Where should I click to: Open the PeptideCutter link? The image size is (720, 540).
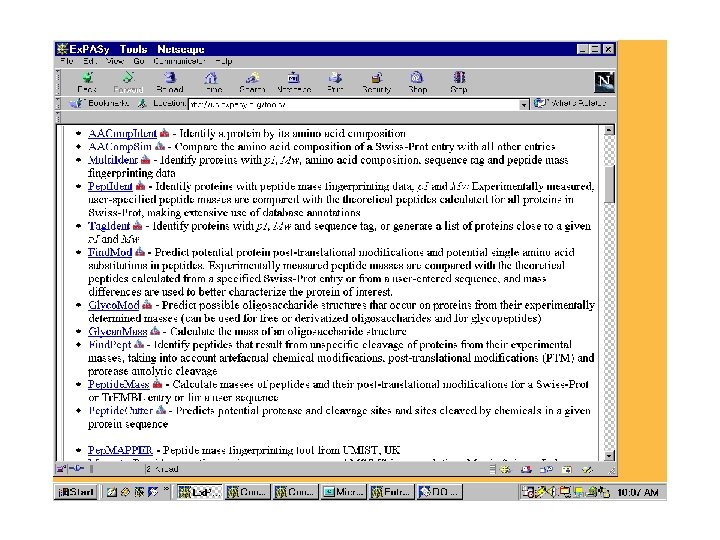coord(120,411)
